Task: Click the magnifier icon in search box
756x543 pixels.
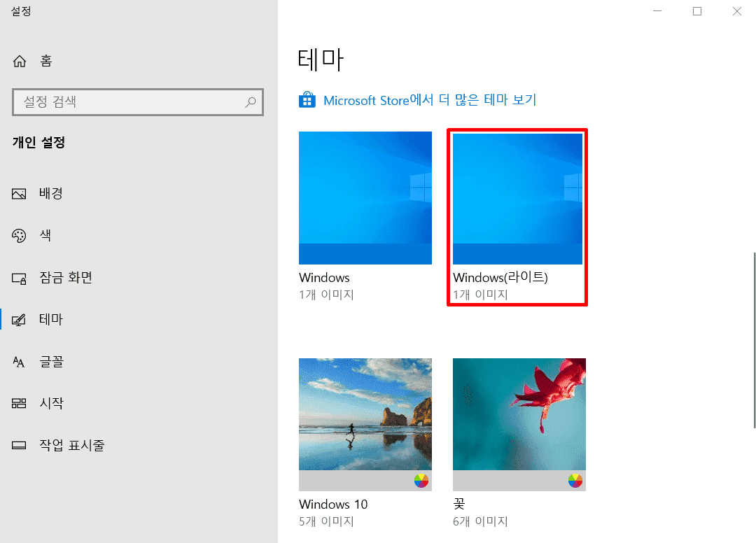Action: click(250, 101)
